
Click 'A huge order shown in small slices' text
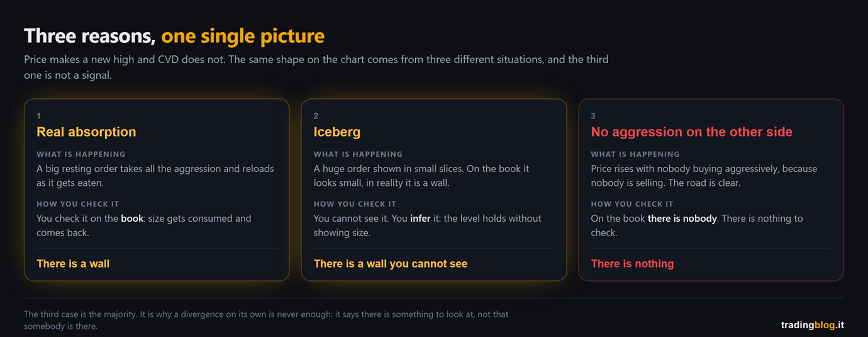click(391, 169)
